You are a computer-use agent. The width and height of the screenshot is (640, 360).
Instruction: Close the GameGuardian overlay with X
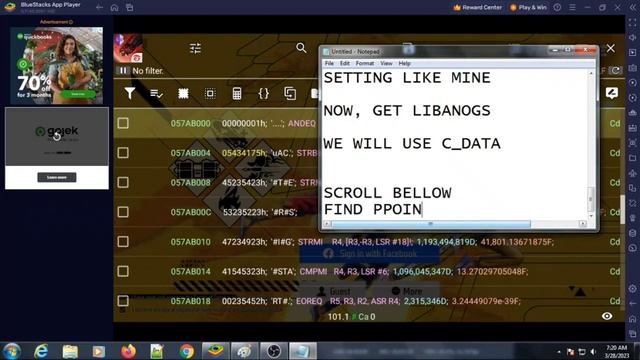tap(611, 48)
